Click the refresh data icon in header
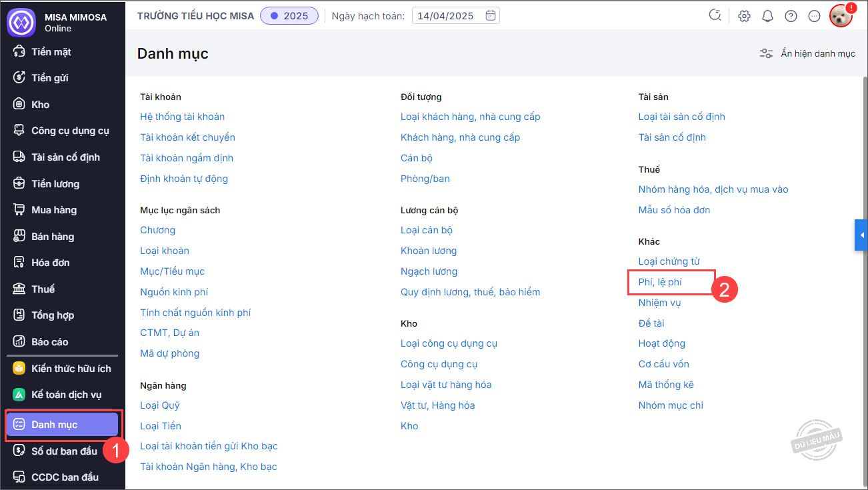The height and width of the screenshot is (490, 868). click(x=715, y=16)
